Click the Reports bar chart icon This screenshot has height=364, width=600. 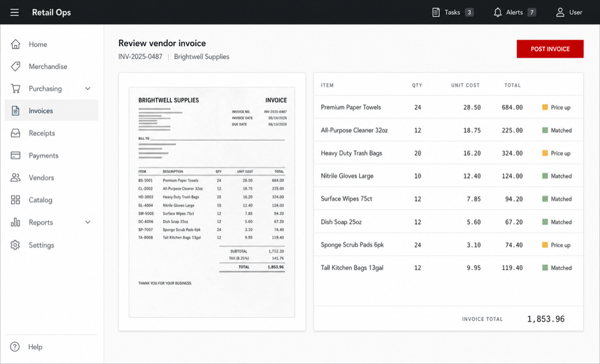tap(15, 222)
